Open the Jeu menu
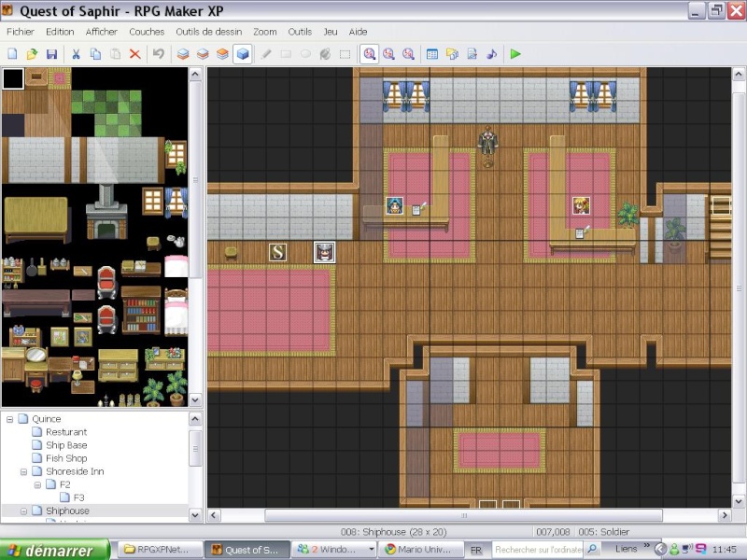This screenshot has height=560, width=747. 331,32
